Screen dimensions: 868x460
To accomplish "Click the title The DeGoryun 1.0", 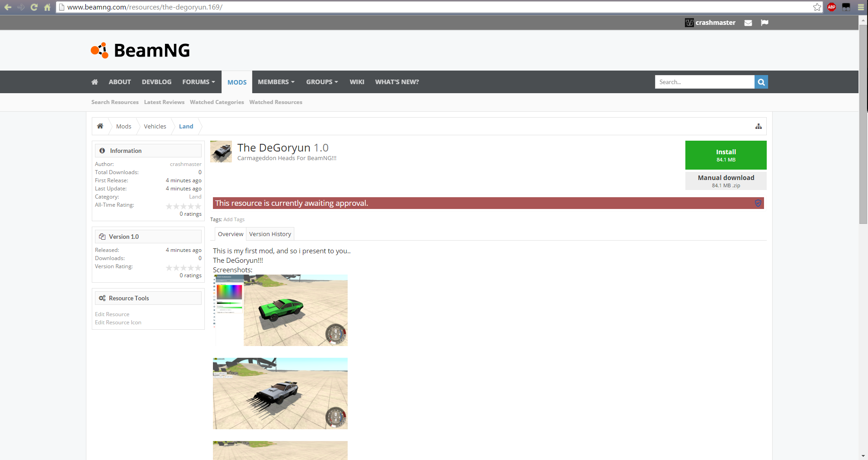I will [283, 147].
